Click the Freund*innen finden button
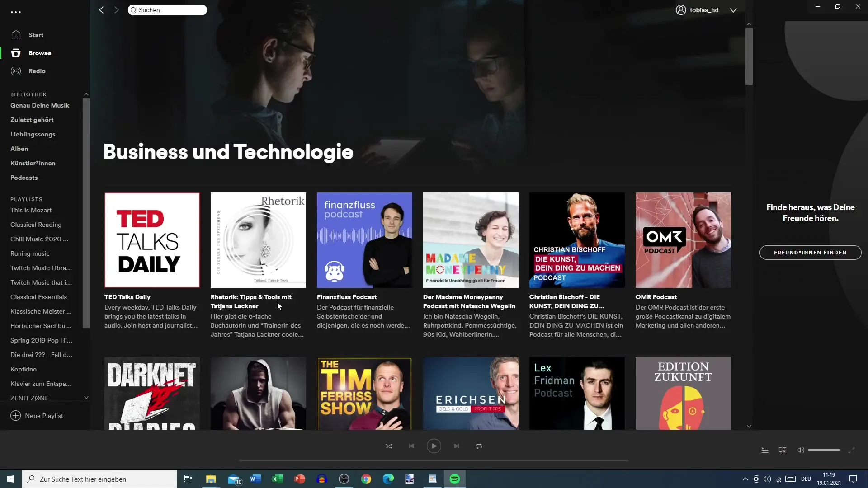Image resolution: width=868 pixels, height=488 pixels. coord(810,253)
